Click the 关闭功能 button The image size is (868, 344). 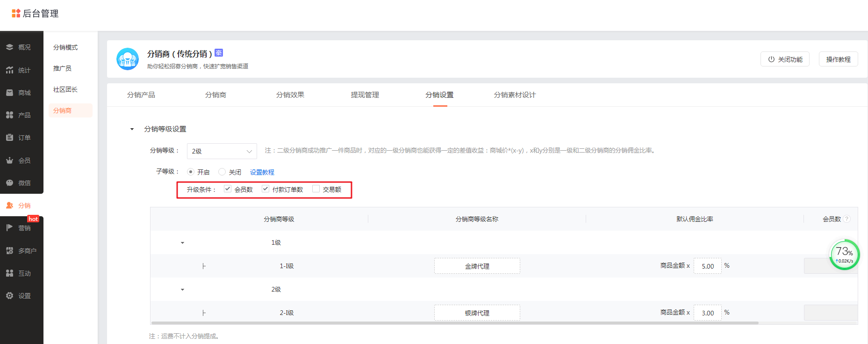tap(785, 59)
